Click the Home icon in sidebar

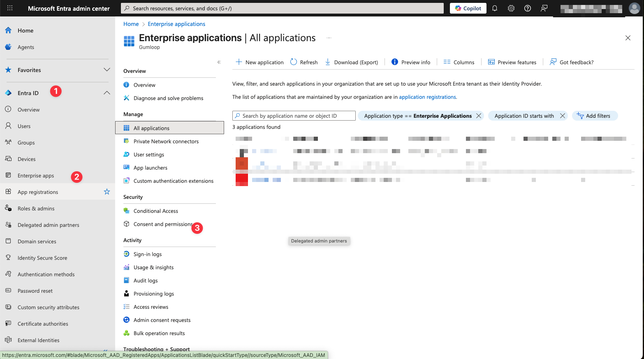coord(8,30)
